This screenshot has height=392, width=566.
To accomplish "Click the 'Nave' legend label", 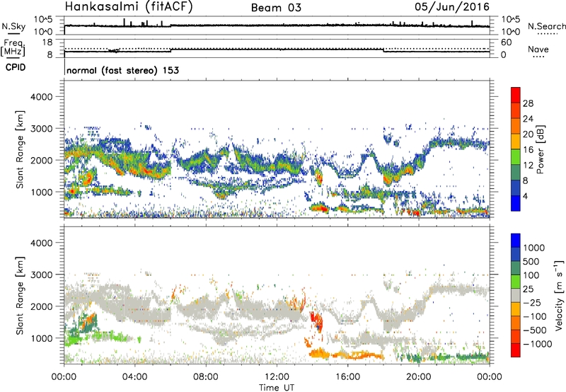I will click(538, 49).
